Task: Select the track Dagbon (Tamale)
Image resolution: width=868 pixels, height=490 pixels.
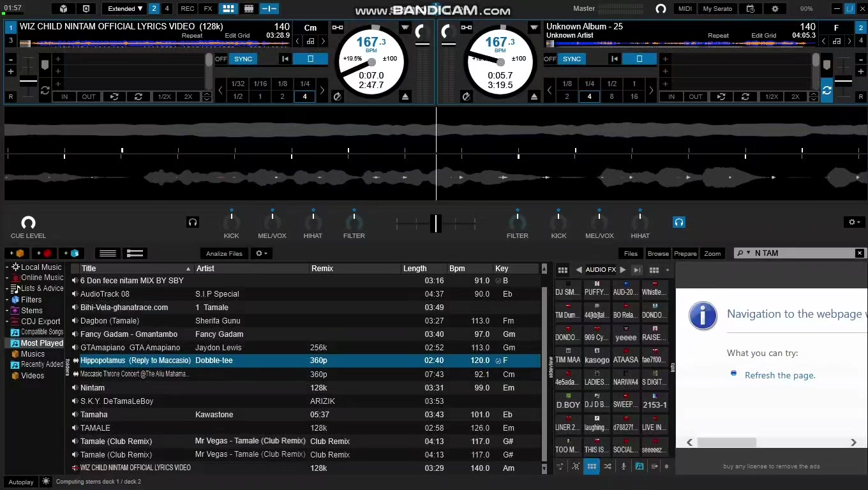Action: (x=305, y=321)
